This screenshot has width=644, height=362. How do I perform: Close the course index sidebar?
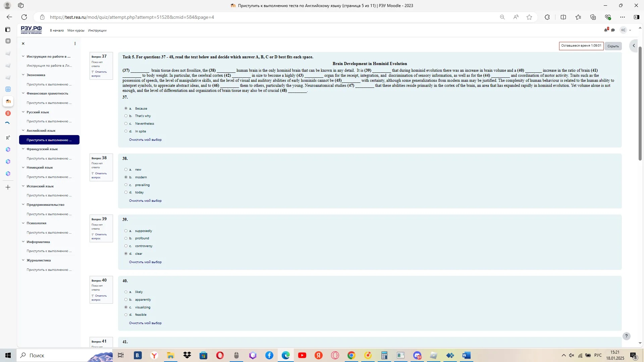point(23,44)
